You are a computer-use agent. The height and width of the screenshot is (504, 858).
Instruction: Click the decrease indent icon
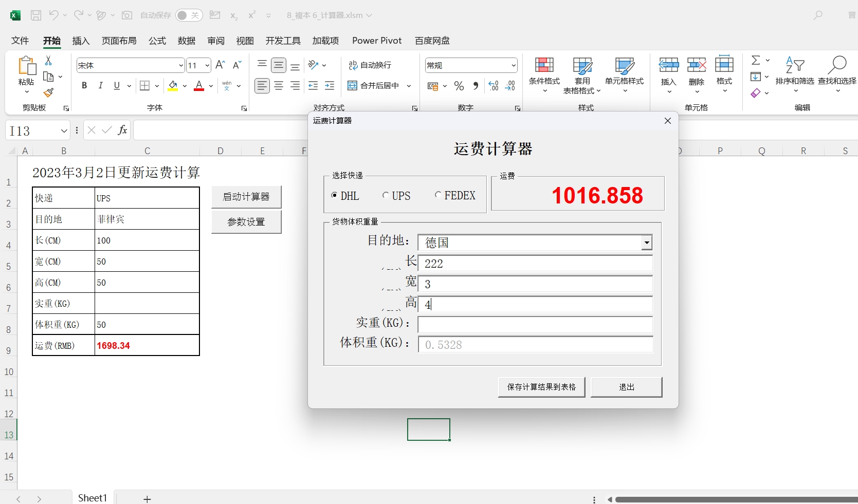click(313, 86)
